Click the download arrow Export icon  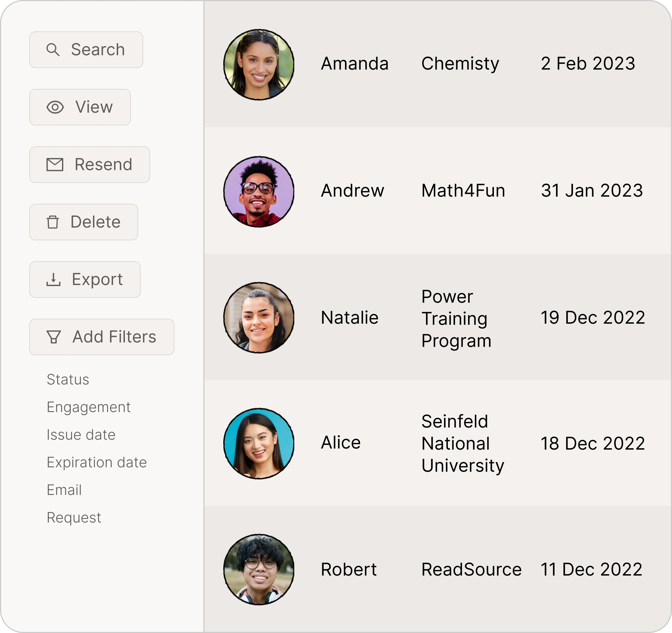53,280
